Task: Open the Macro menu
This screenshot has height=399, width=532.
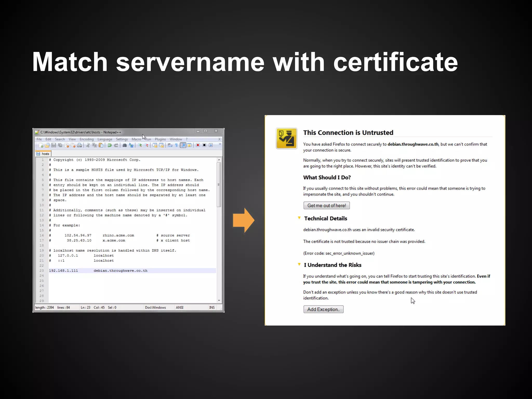Action: click(x=136, y=139)
